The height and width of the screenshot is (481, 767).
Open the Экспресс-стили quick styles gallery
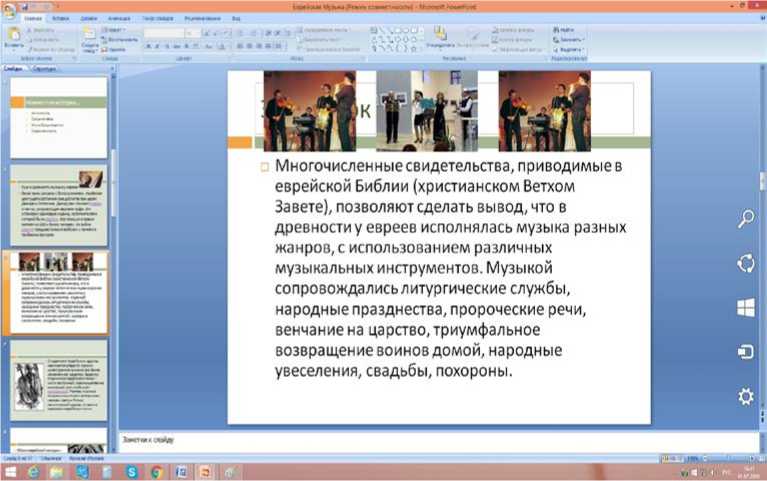tap(473, 38)
